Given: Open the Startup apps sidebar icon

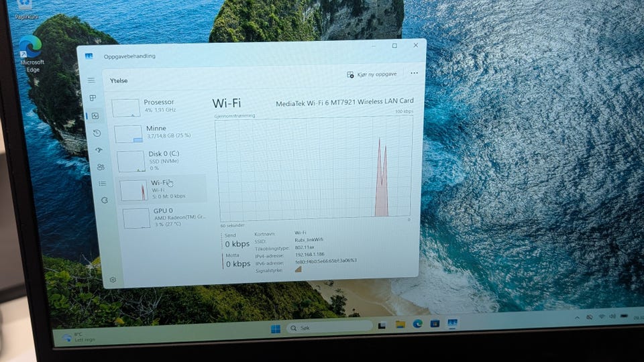Looking at the screenshot, I should (x=99, y=149).
